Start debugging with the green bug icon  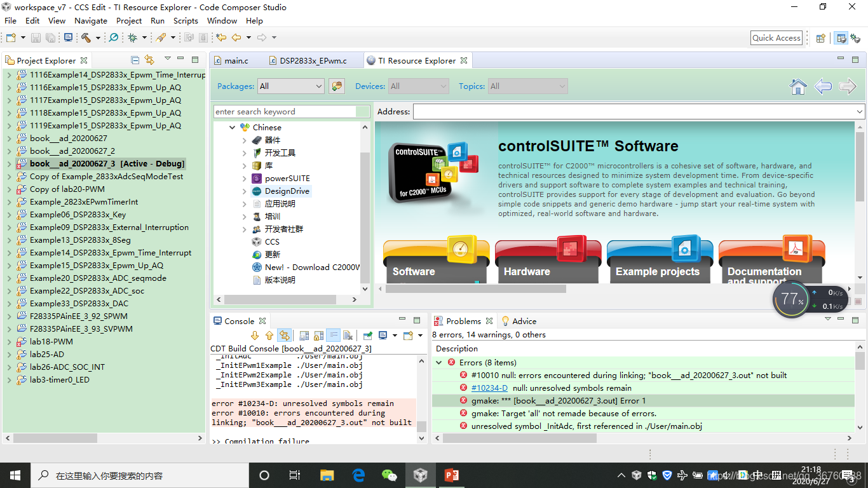[133, 38]
